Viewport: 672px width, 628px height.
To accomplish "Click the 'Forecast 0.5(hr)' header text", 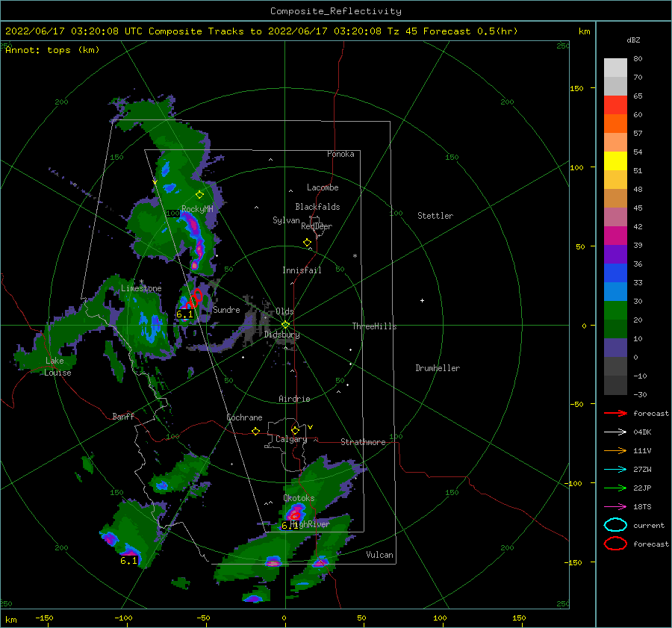I will point(470,31).
